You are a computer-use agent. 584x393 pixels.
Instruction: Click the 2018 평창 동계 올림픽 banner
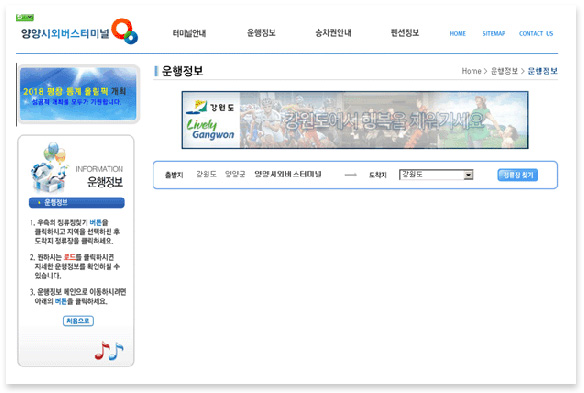point(78,94)
